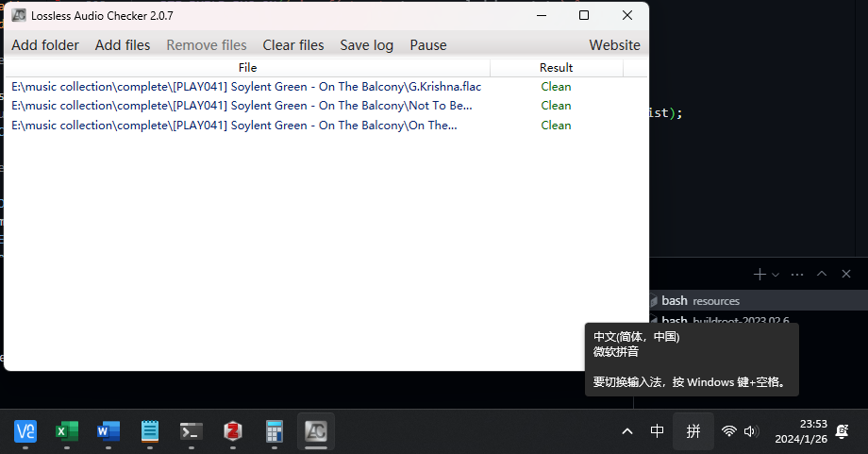The width and height of the screenshot is (868, 454).
Task: Open the notepad app in taskbar
Action: point(150,431)
